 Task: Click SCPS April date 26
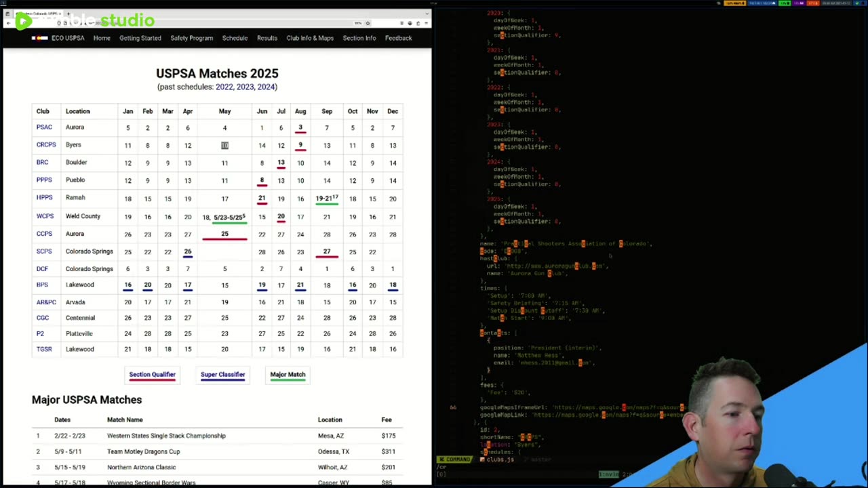[188, 251]
